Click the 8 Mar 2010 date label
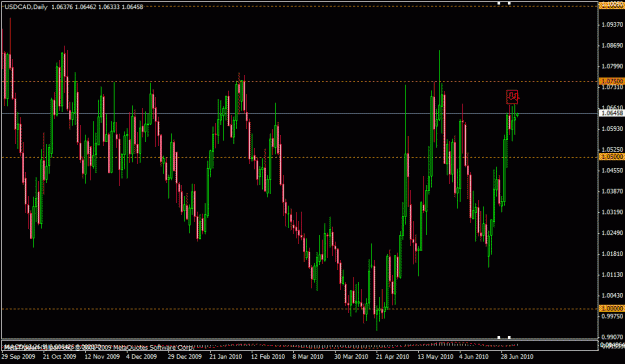This screenshot has height=364, width=625. click(x=308, y=356)
